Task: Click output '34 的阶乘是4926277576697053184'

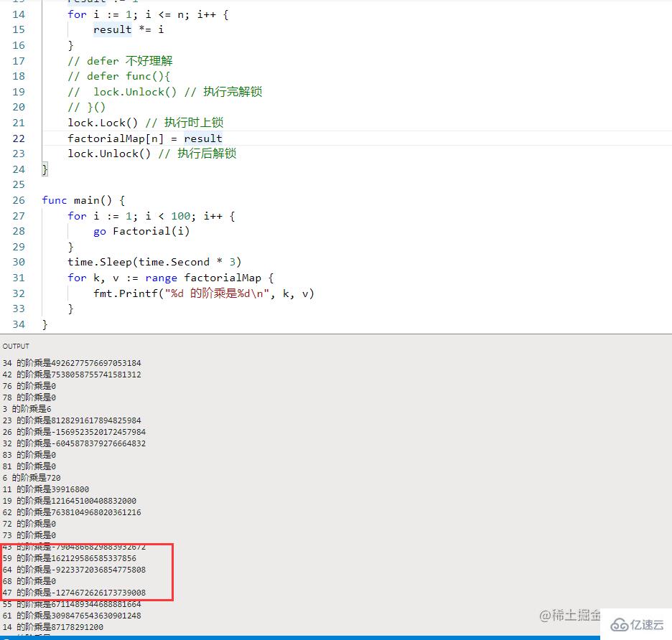Action: coord(72,363)
